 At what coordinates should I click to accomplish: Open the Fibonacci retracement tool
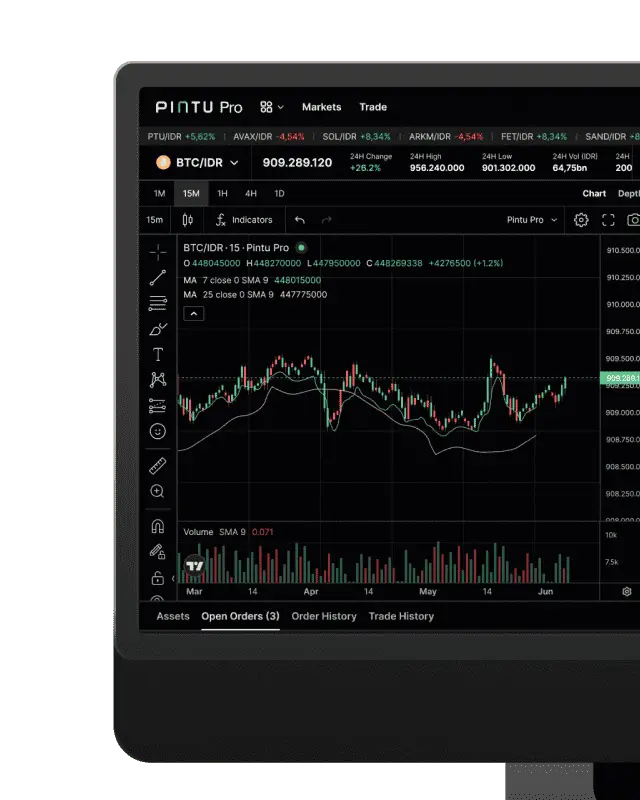pos(158,303)
